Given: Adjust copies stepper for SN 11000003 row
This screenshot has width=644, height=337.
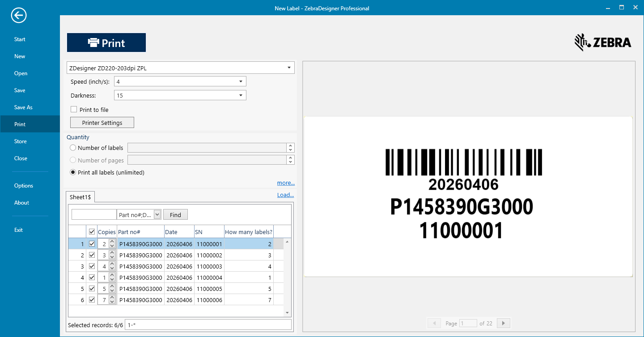Looking at the screenshot, I should pyautogui.click(x=112, y=266).
